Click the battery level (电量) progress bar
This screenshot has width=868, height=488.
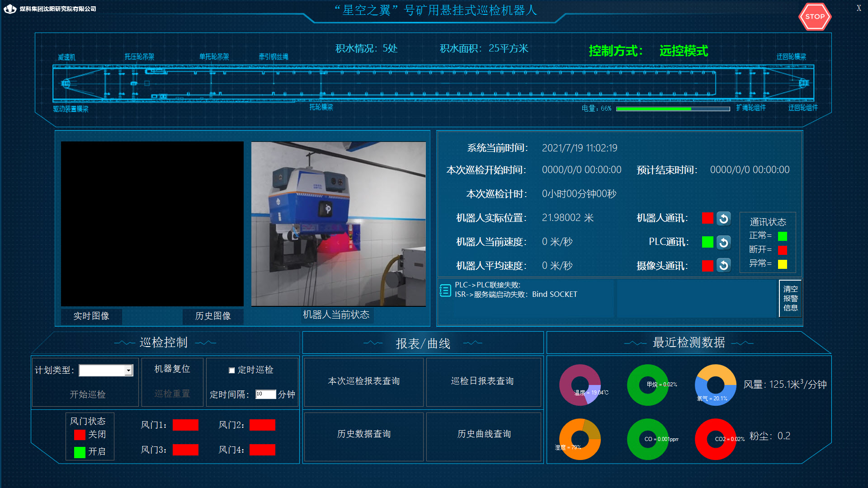pos(673,109)
